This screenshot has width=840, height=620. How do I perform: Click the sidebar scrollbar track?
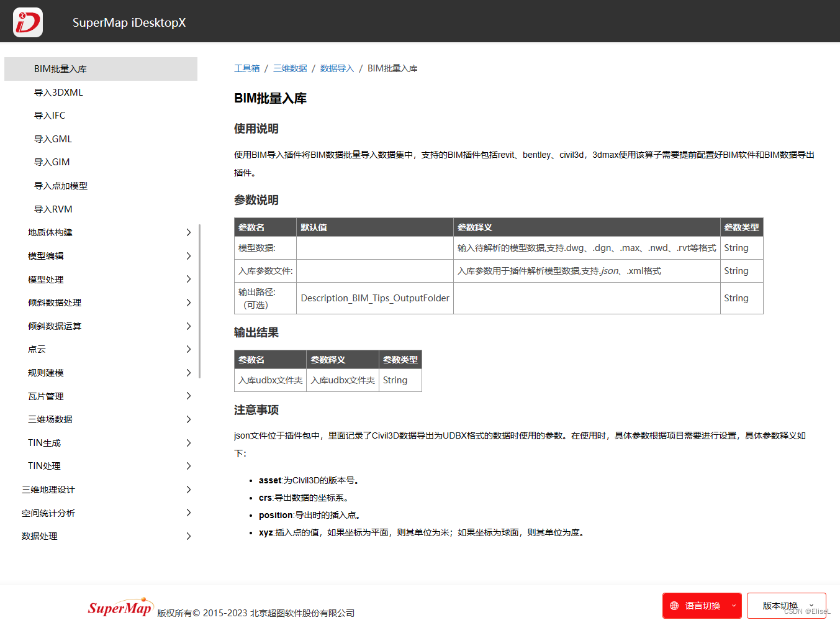(199, 298)
